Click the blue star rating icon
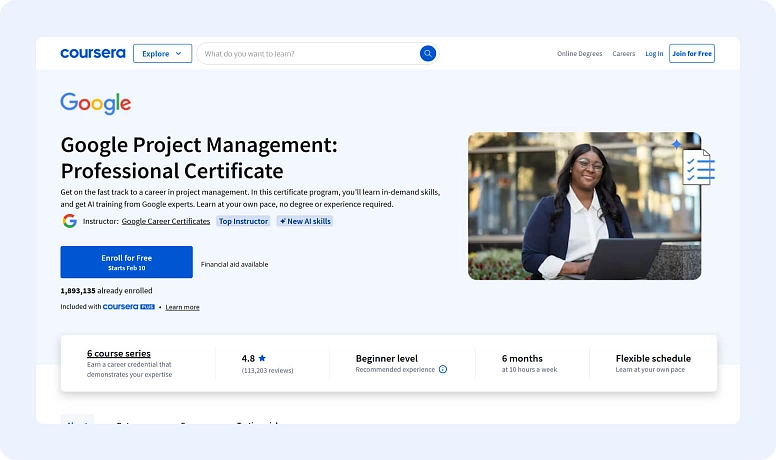 (262, 358)
